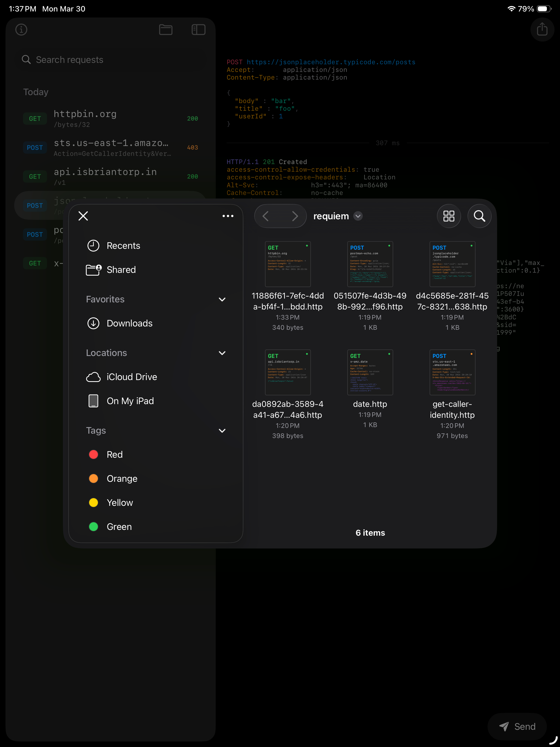Toggle the sidebar panel icon
This screenshot has height=747, width=560.
point(198,30)
